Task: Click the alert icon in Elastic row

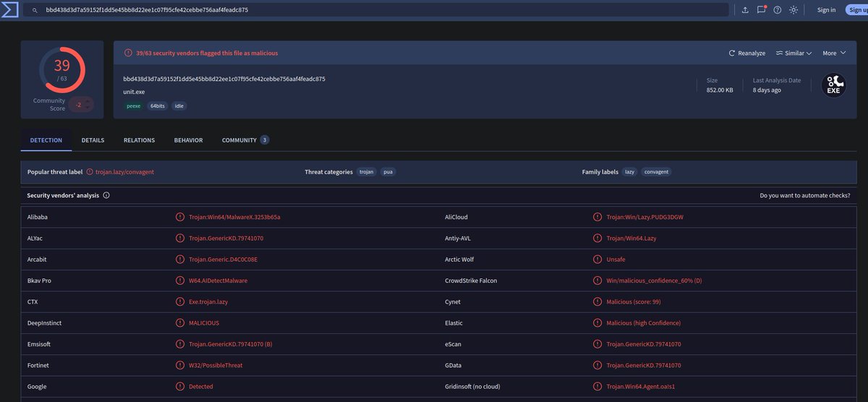Action: coord(597,323)
